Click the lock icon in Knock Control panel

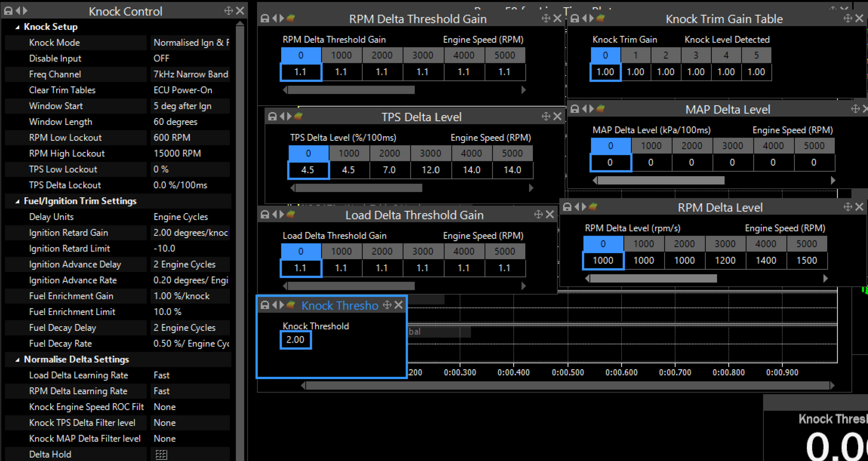pos(8,11)
